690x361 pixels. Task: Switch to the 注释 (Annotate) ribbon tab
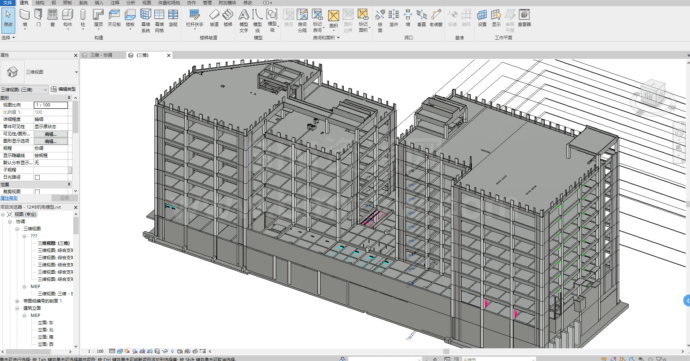115,3
